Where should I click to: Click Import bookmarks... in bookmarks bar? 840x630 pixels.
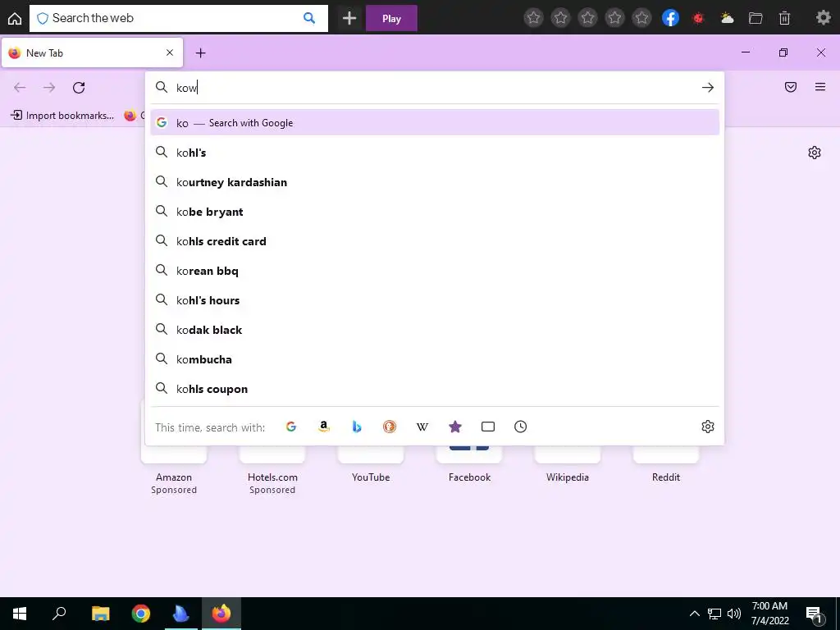62,115
